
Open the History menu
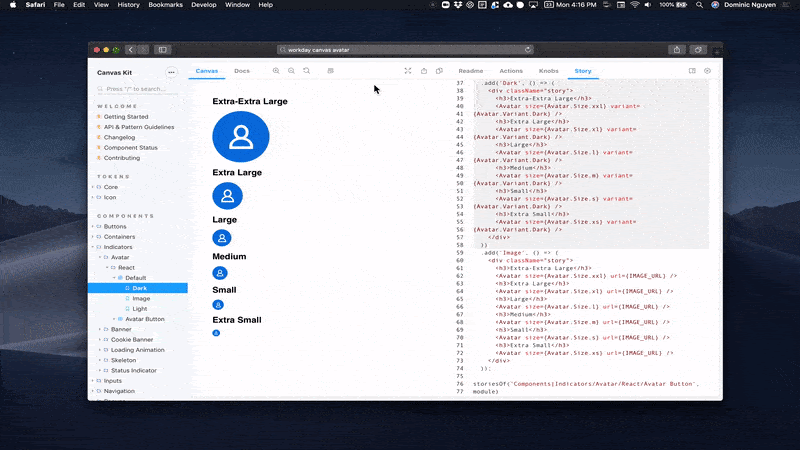(x=128, y=5)
